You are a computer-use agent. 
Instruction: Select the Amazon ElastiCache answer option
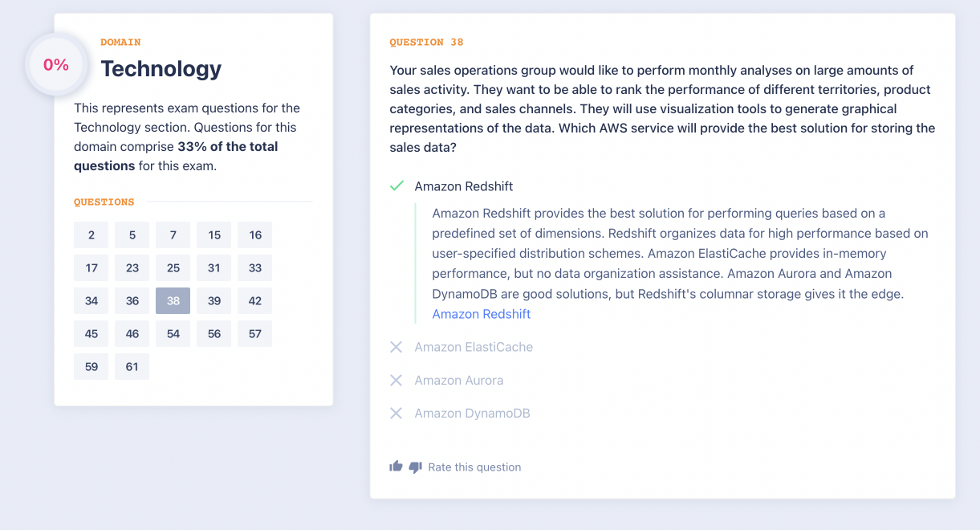point(474,347)
